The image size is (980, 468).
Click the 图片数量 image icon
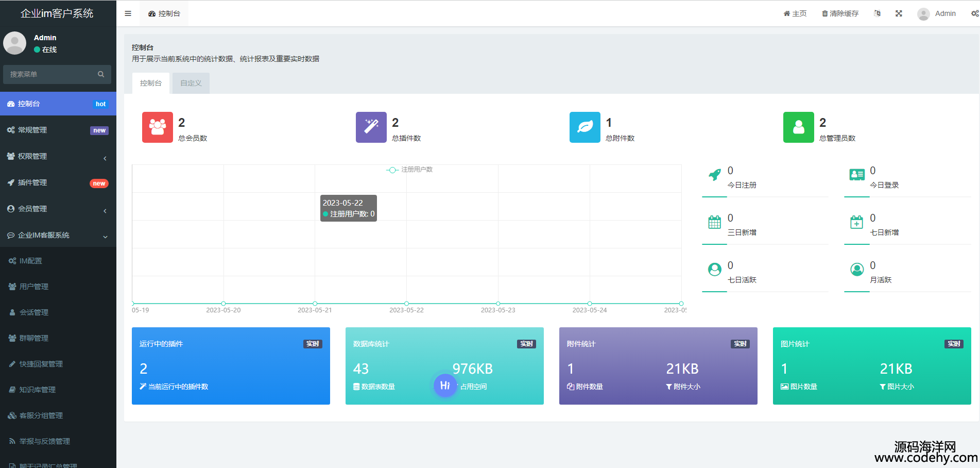click(785, 387)
